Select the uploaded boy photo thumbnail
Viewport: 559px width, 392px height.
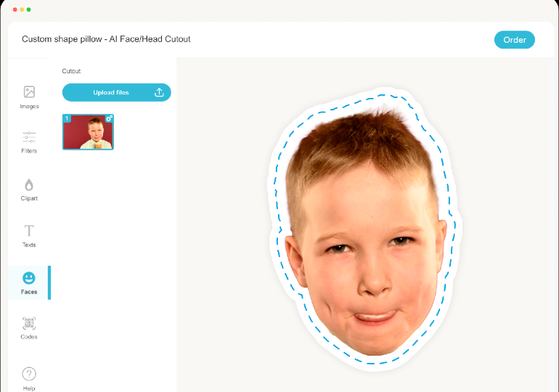coord(88,132)
